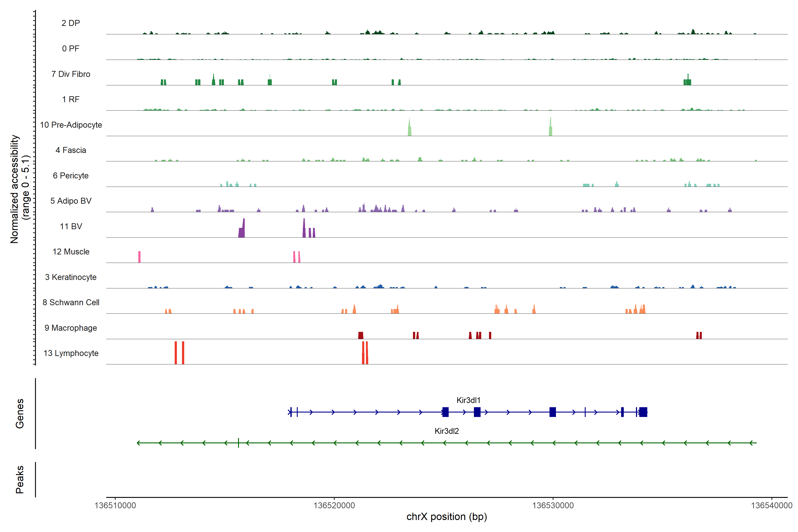Image resolution: width=798 pixels, height=532 pixels.
Task: Click the 6 Pericyte track label
Action: [x=70, y=175]
